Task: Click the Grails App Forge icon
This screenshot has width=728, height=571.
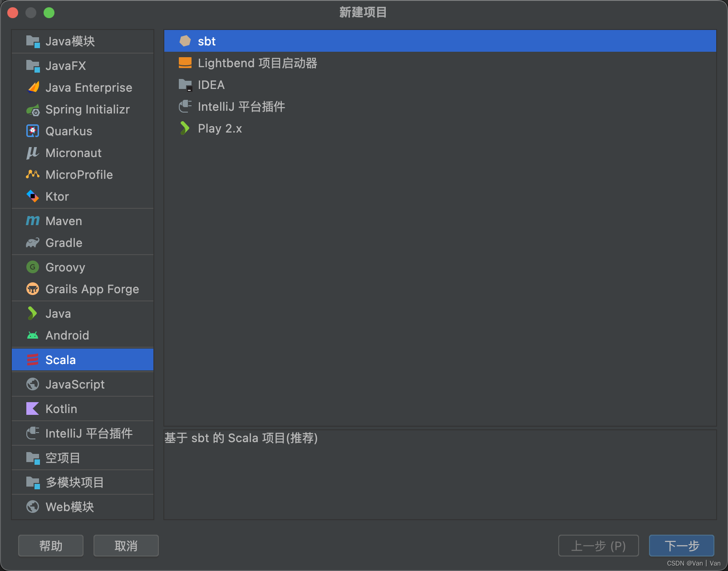Action: [x=33, y=289]
